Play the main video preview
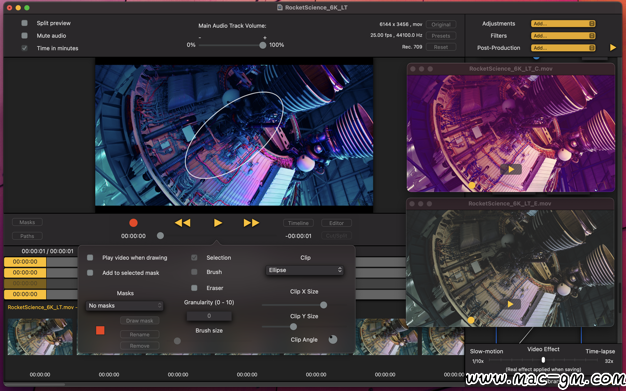The image size is (626, 391). (x=218, y=223)
